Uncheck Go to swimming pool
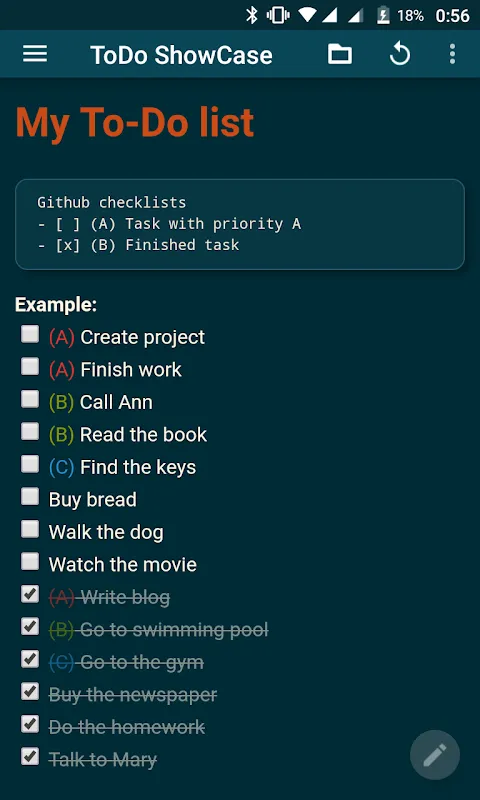This screenshot has width=480, height=800. click(30, 627)
